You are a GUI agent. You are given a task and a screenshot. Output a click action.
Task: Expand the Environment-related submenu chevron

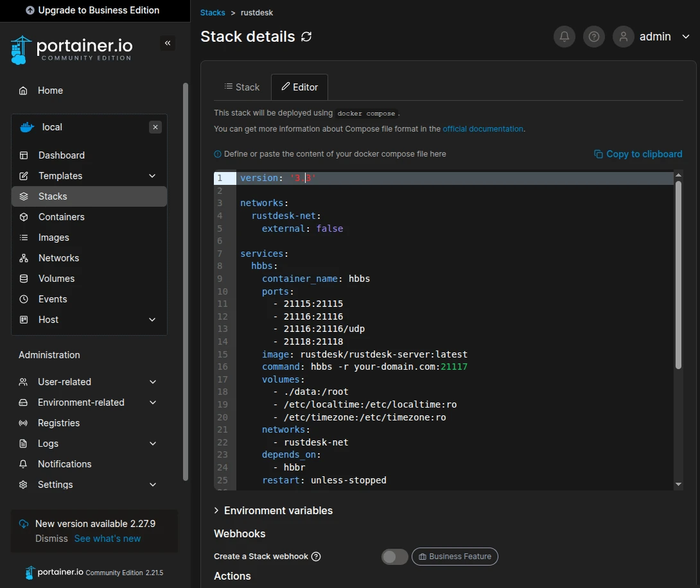(153, 402)
